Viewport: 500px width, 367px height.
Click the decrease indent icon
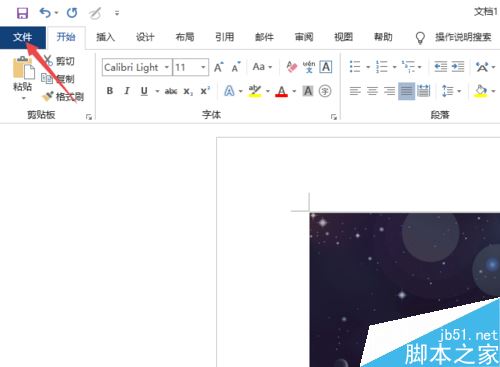click(x=440, y=67)
